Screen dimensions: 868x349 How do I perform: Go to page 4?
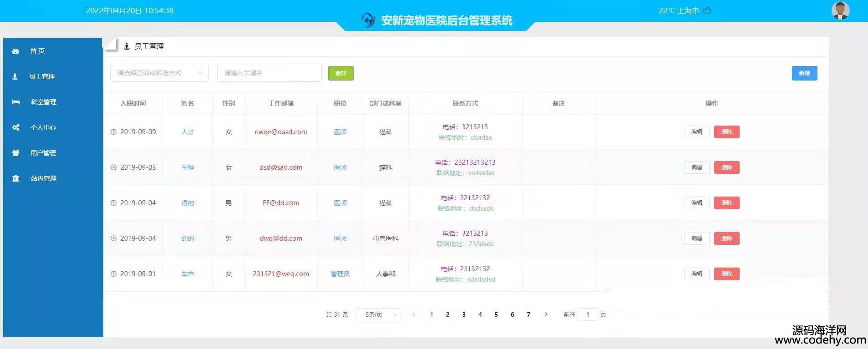pyautogui.click(x=480, y=314)
